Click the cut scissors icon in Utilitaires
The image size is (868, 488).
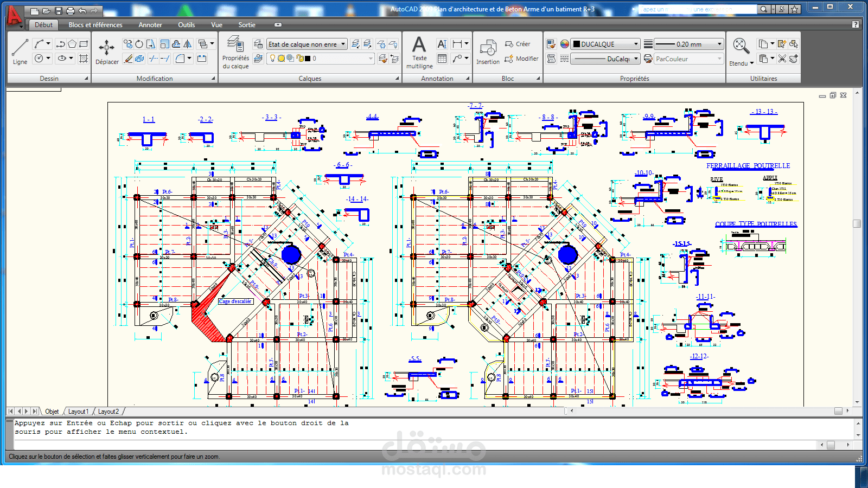click(782, 59)
